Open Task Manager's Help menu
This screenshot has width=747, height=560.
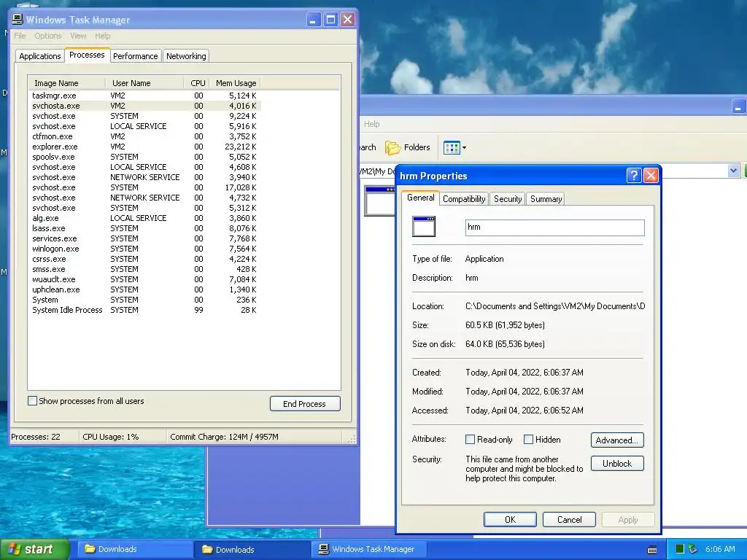point(102,36)
